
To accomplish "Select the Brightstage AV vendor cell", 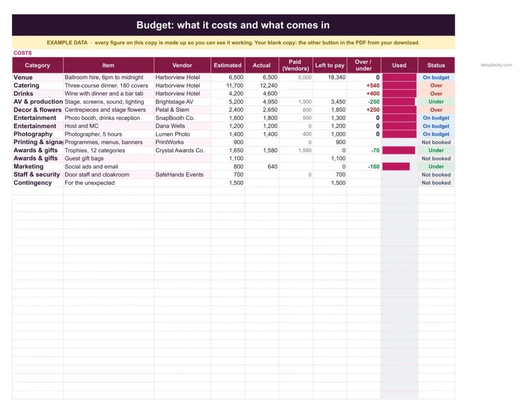I will click(x=182, y=101).
